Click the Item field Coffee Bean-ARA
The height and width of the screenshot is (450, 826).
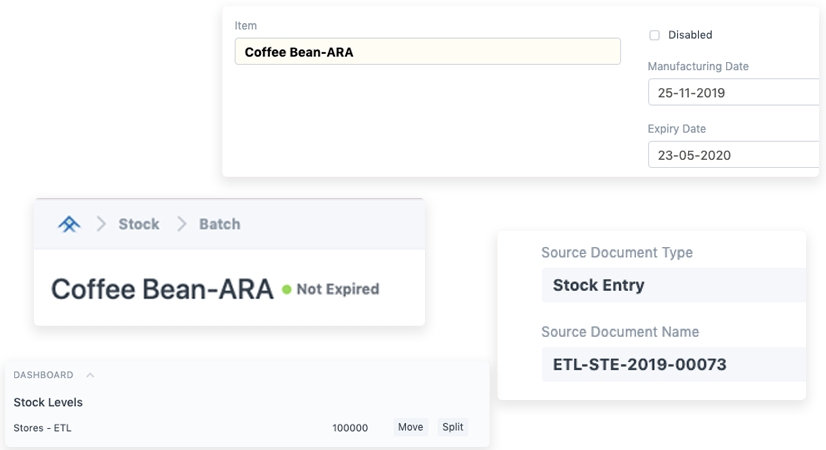pos(427,52)
